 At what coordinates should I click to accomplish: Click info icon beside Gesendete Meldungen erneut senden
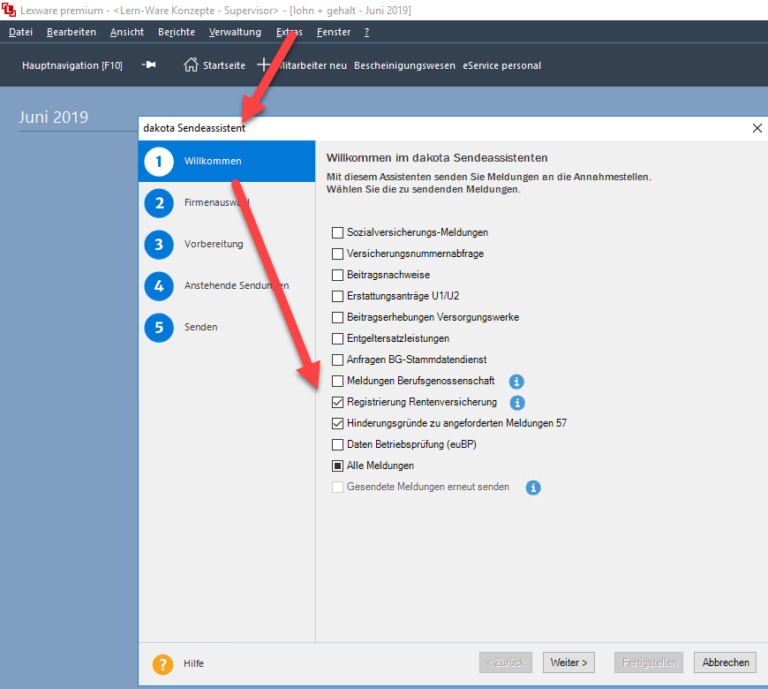tap(533, 487)
